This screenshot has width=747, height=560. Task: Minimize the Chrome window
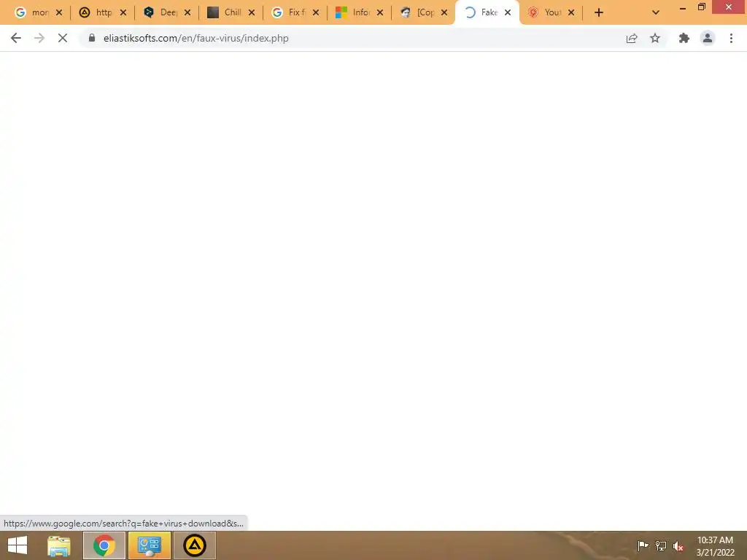(x=683, y=7)
